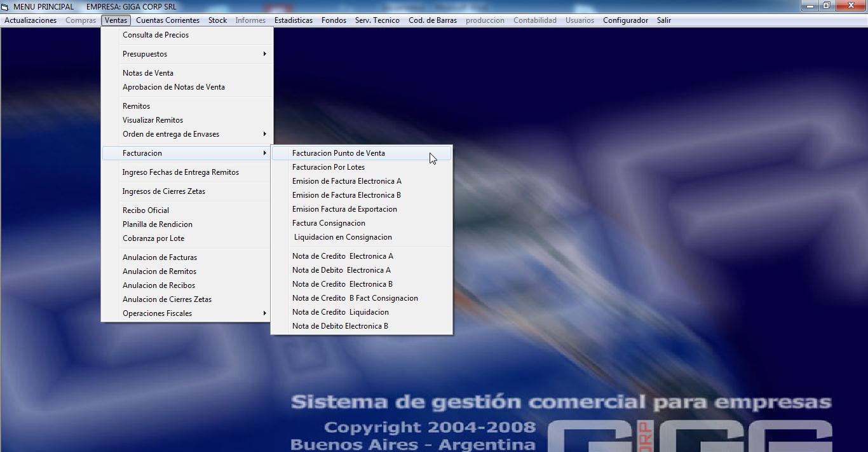Open Emision de Factura Electronica A
Viewport: 868px width, 452px height.
[x=362, y=181]
